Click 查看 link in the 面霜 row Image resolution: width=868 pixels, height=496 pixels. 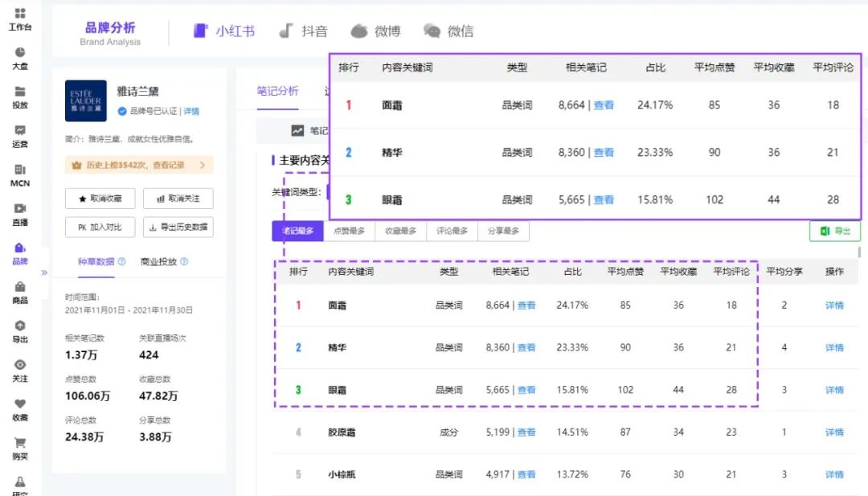pos(526,305)
